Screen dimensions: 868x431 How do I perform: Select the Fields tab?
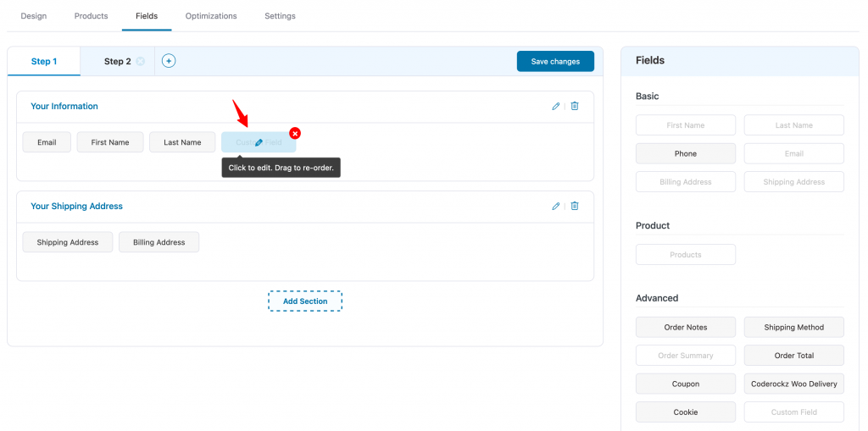[x=147, y=16]
